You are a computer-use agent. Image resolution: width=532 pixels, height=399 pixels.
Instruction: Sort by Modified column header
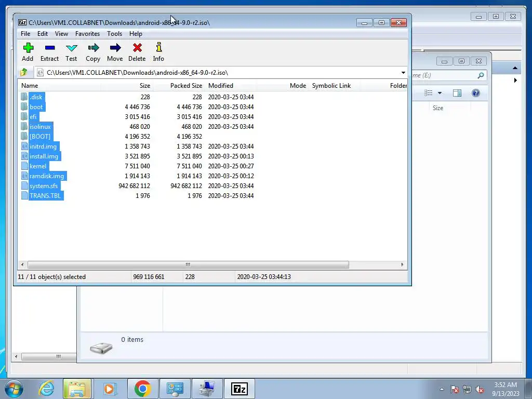[x=231, y=86]
